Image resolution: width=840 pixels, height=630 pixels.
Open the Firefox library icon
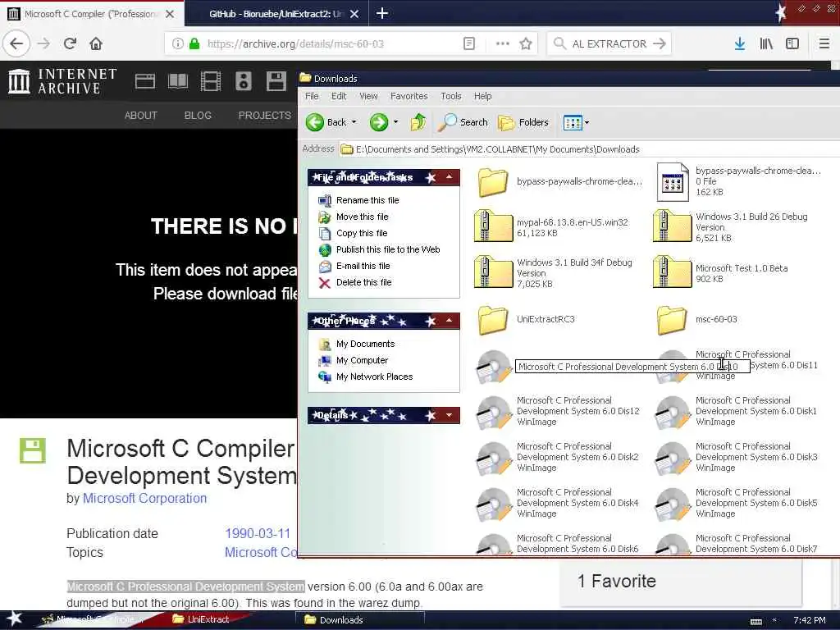pos(766,43)
